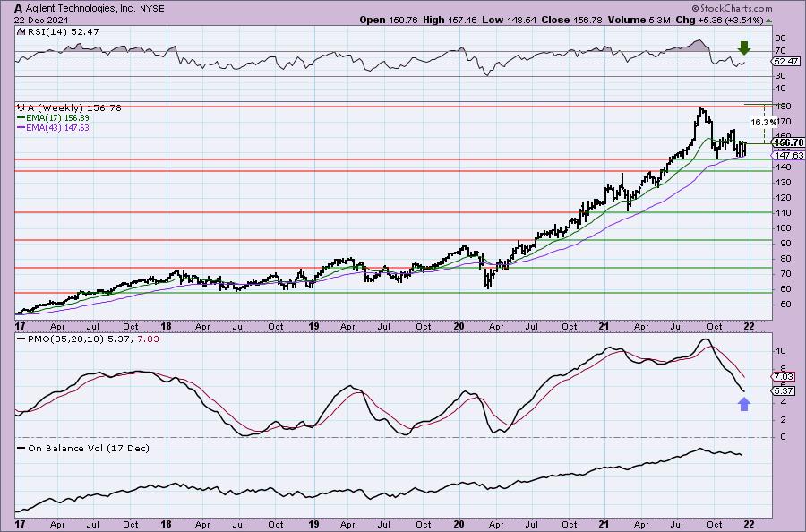Viewport: 806px width, 532px height.
Task: Click the 140 price axis label
Action: [x=784, y=167]
